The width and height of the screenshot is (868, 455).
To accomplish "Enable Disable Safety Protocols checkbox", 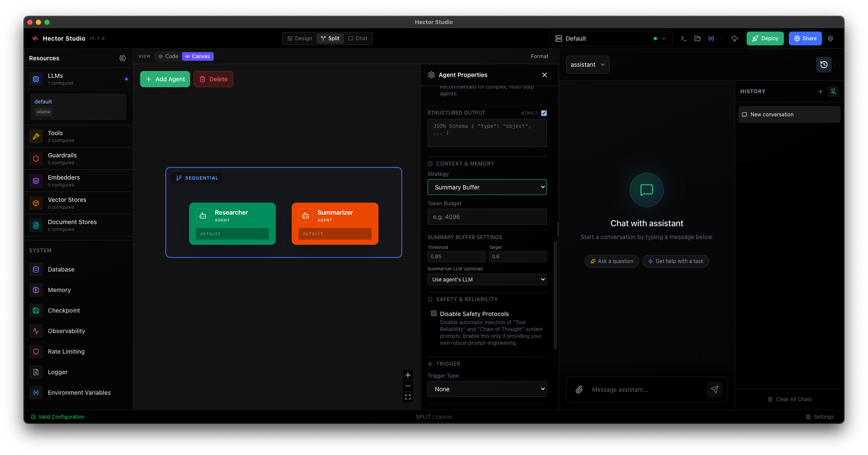I will pyautogui.click(x=434, y=313).
